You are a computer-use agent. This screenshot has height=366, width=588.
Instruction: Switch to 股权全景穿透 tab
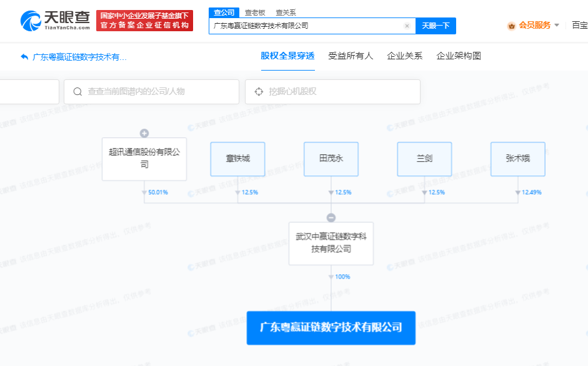pyautogui.click(x=287, y=56)
